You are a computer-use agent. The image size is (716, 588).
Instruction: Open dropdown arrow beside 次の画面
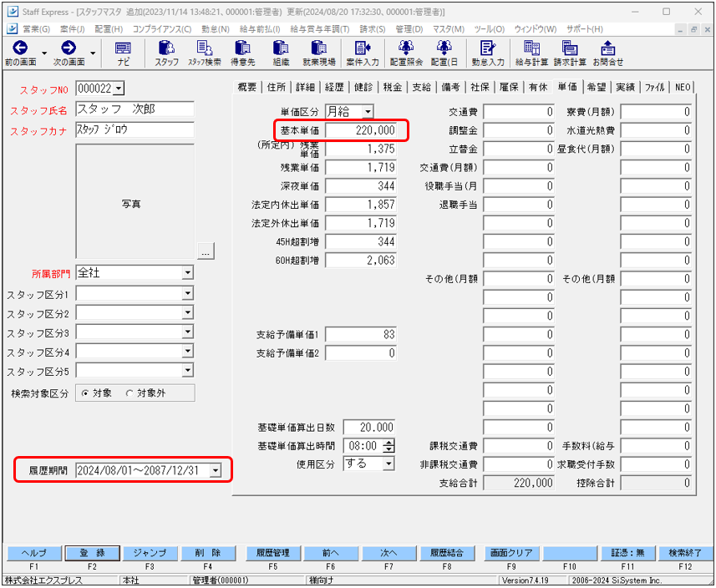click(93, 53)
